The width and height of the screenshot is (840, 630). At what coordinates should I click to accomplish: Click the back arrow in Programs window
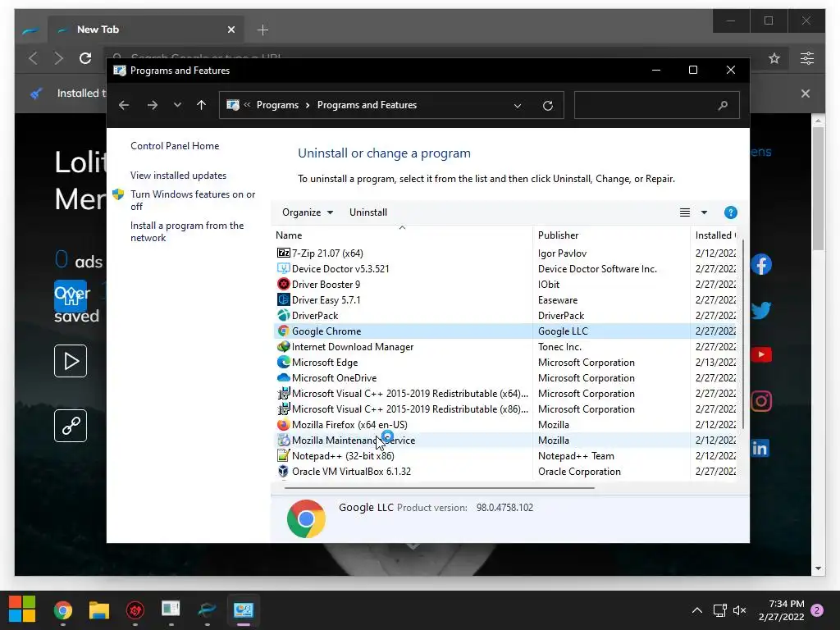(x=124, y=105)
